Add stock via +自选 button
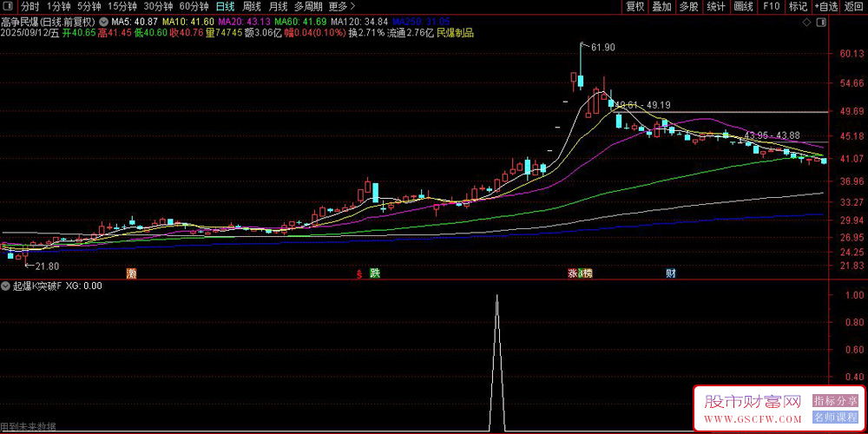 (x=826, y=7)
